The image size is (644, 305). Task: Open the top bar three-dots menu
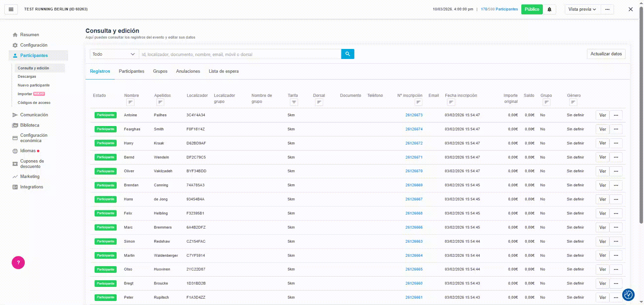tap(607, 9)
